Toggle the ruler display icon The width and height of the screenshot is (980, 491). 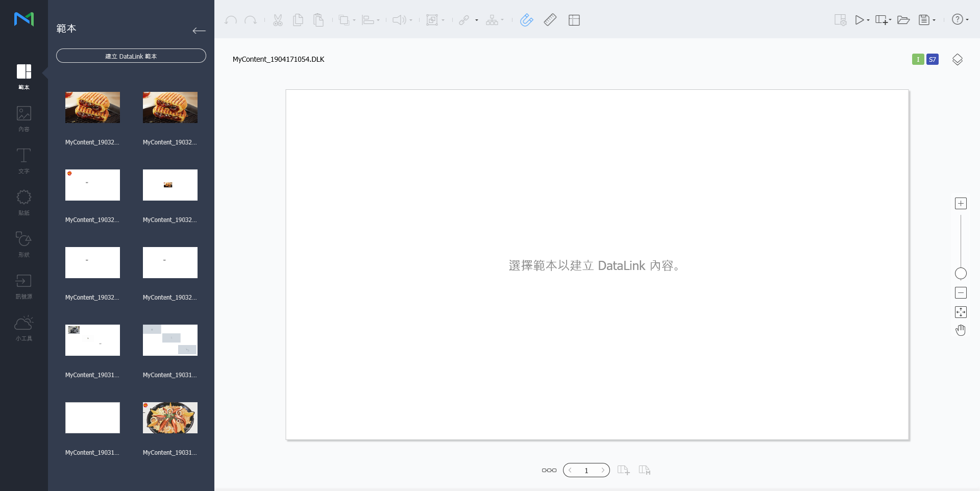tap(550, 20)
